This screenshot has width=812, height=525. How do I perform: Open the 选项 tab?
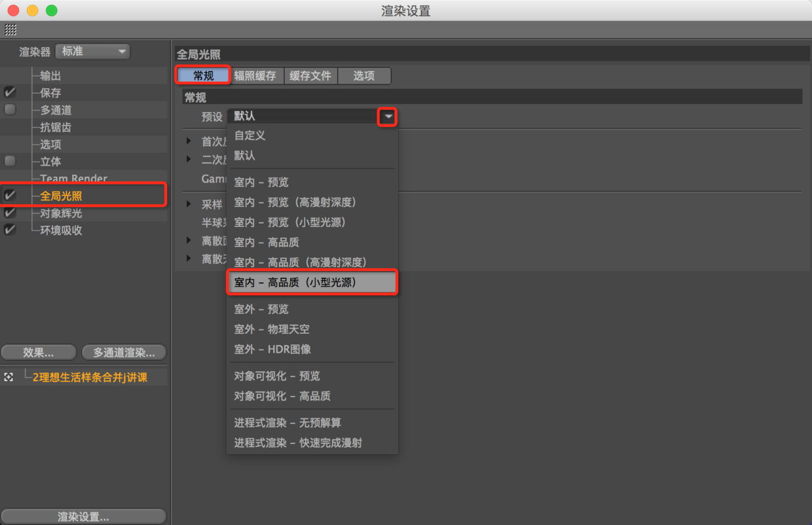click(x=364, y=76)
